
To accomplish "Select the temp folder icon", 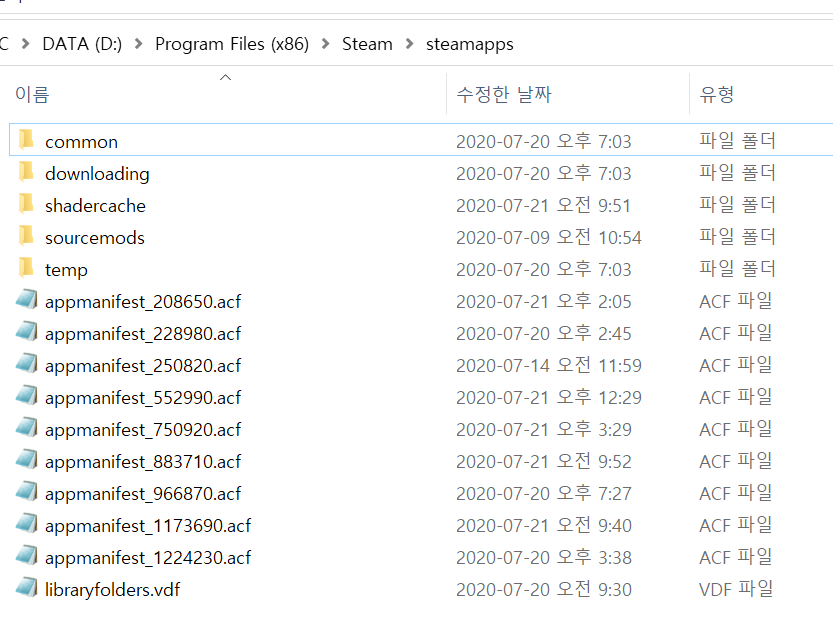I will 26,268.
